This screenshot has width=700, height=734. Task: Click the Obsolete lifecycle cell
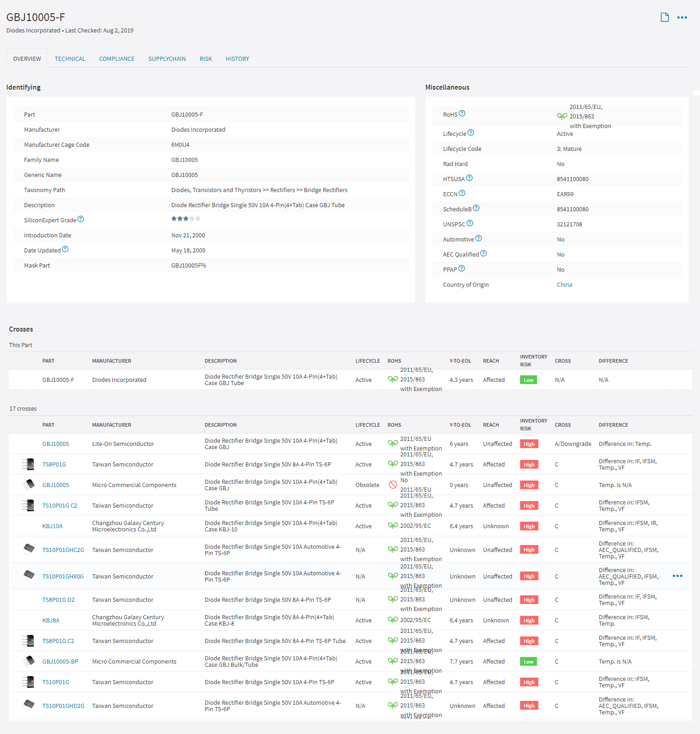coord(367,485)
